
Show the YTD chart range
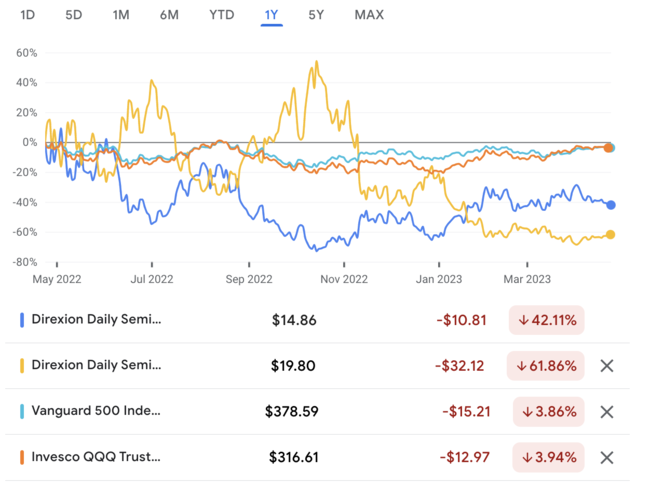(x=222, y=15)
